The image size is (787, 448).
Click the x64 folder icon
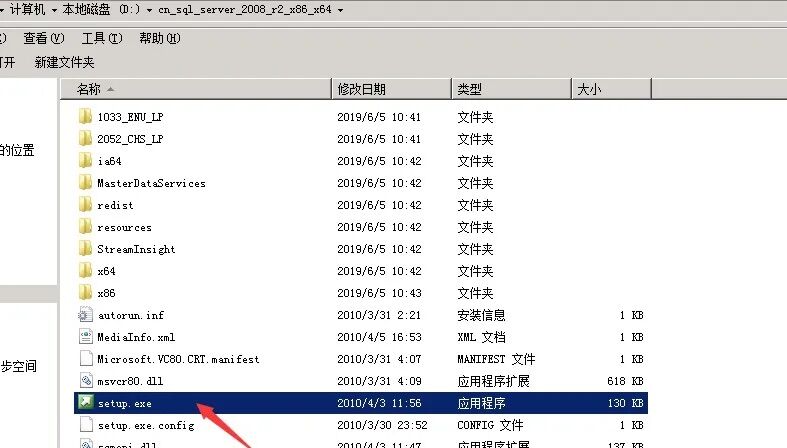click(85, 271)
